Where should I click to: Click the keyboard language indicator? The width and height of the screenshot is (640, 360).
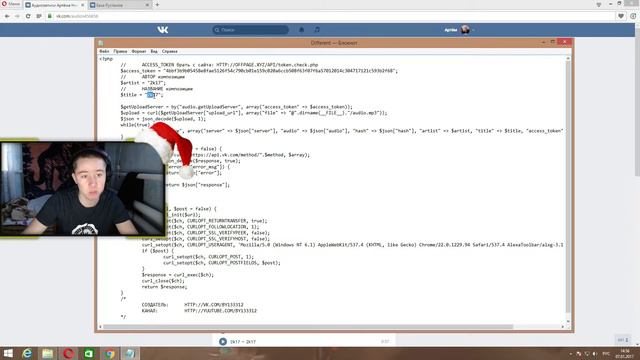point(607,353)
